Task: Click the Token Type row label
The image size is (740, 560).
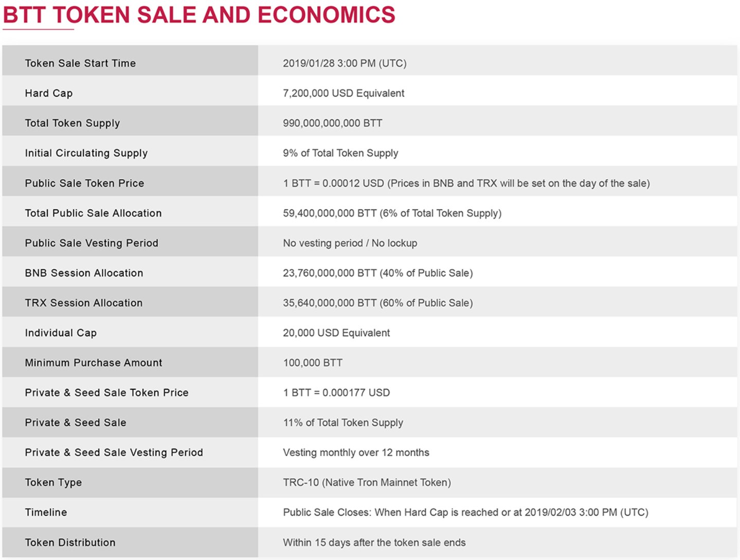Action: pyautogui.click(x=53, y=482)
